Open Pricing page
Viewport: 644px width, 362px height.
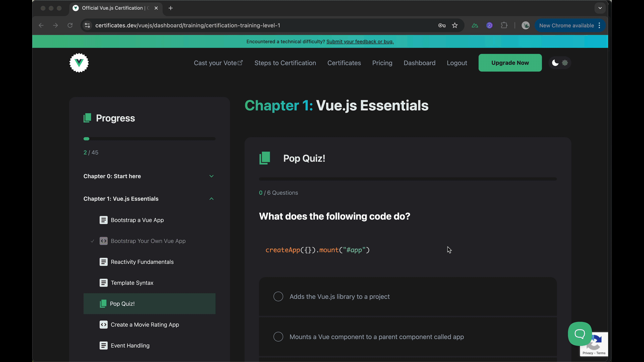(x=382, y=63)
